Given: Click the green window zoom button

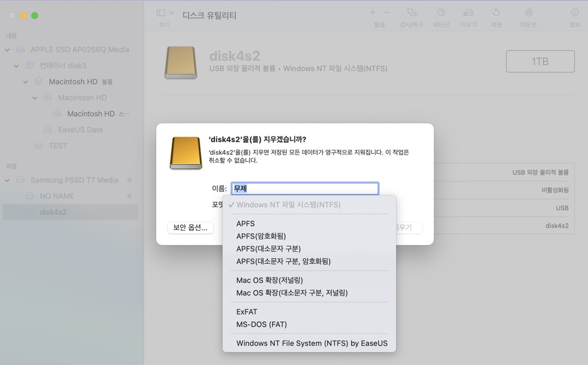Looking at the screenshot, I should [x=35, y=16].
